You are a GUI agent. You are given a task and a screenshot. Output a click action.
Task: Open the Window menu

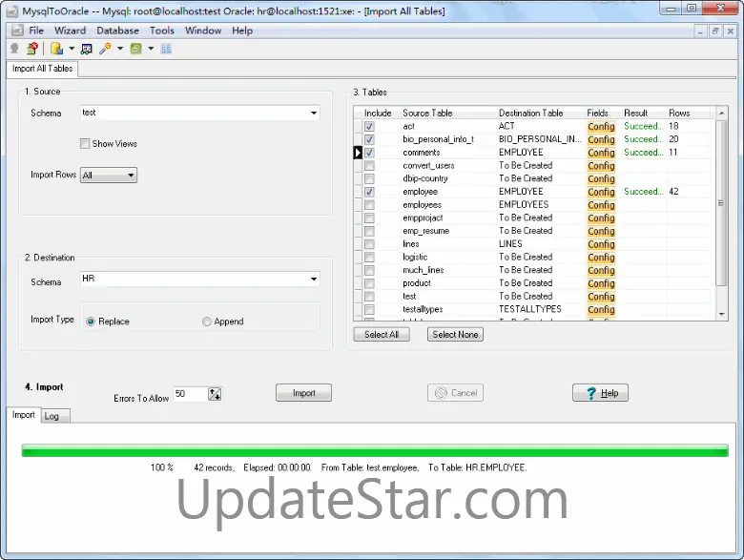point(203,31)
